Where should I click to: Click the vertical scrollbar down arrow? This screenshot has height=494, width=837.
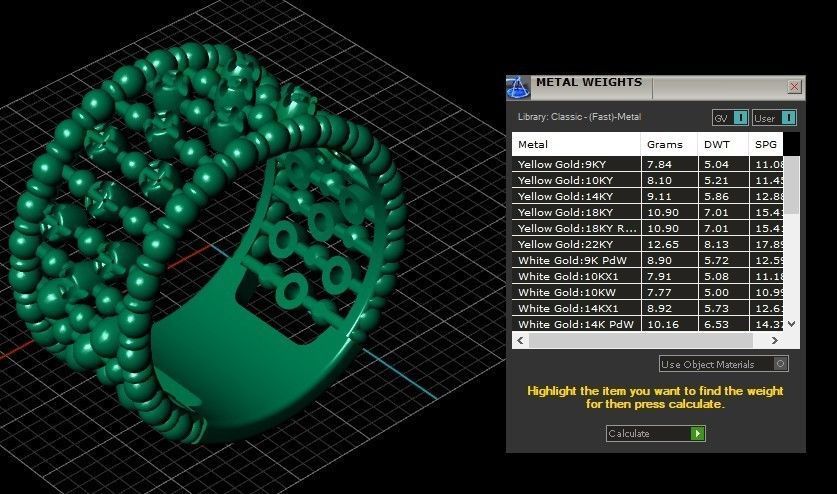click(792, 324)
